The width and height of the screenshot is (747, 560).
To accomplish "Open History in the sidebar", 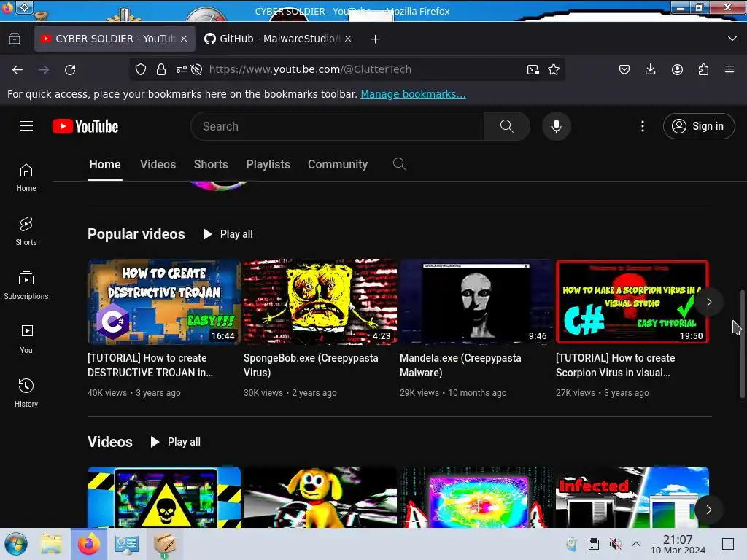I will click(26, 393).
